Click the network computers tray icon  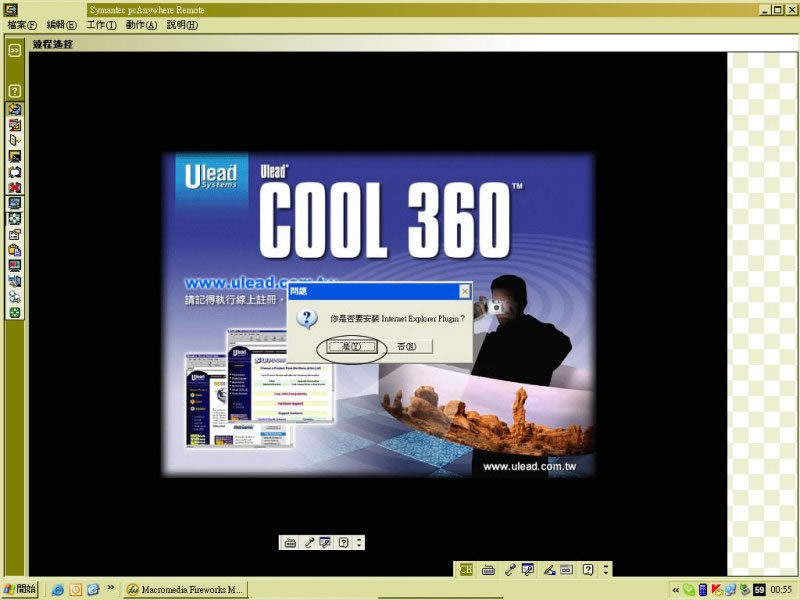[730, 590]
